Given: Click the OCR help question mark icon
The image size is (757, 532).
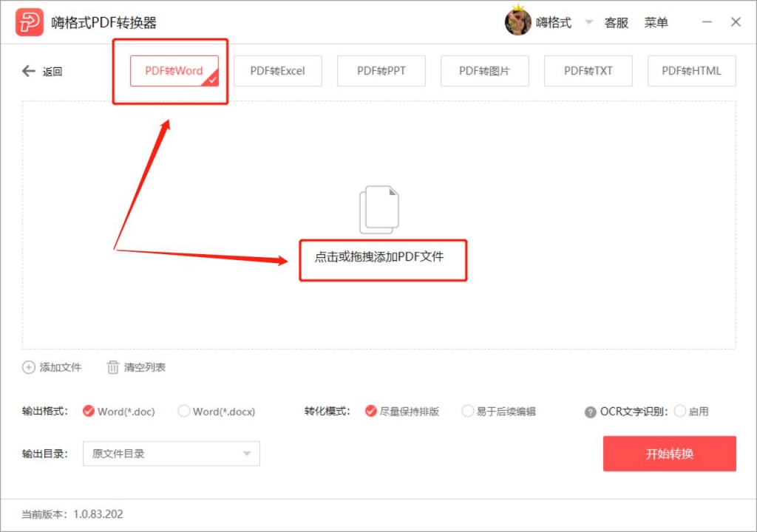Looking at the screenshot, I should 590,412.
